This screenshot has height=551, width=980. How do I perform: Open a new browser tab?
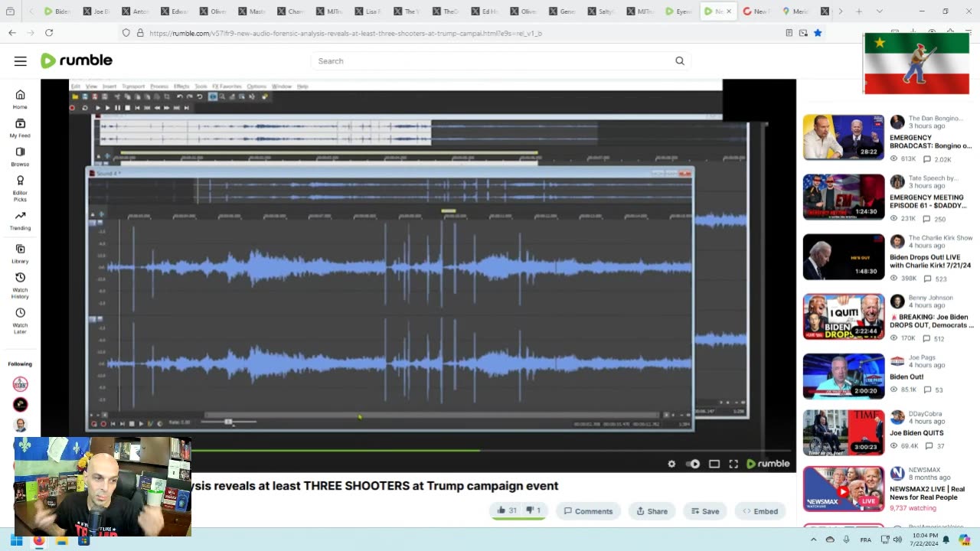click(859, 11)
